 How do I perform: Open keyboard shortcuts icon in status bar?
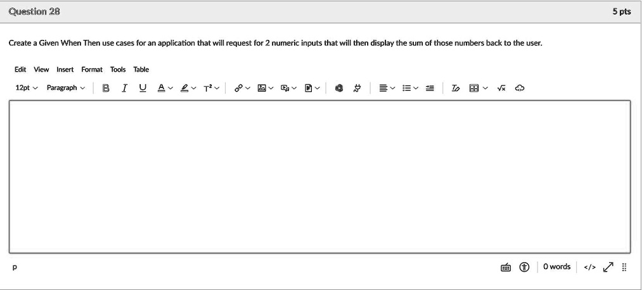click(x=506, y=267)
